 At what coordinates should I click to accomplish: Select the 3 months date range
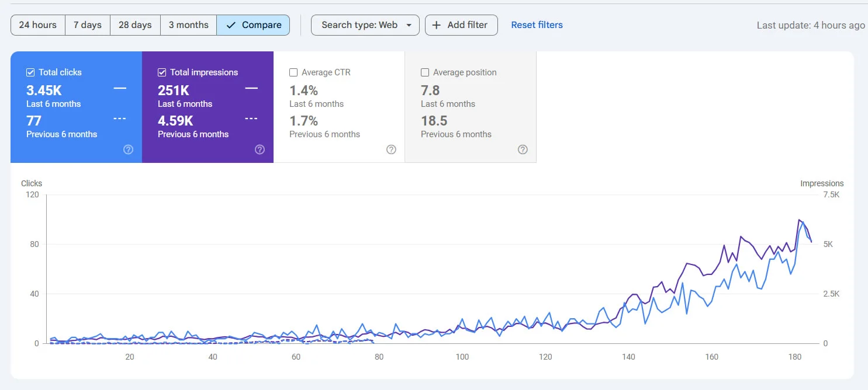click(x=188, y=25)
